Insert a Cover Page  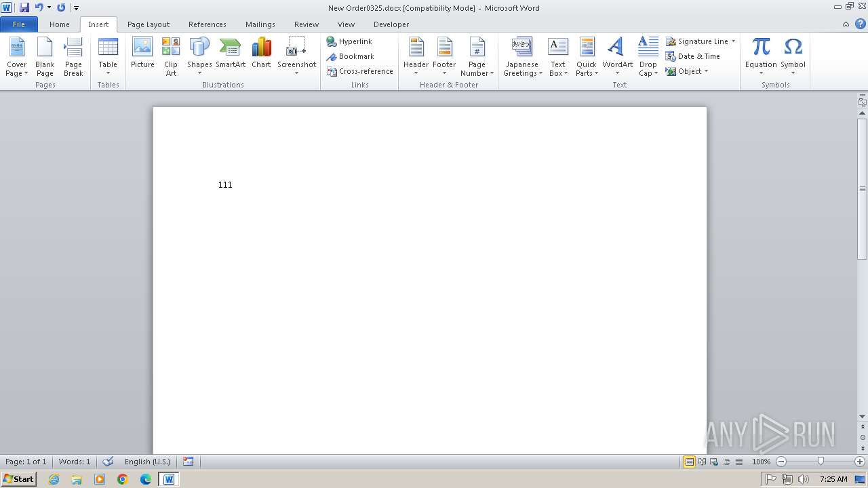(16, 57)
